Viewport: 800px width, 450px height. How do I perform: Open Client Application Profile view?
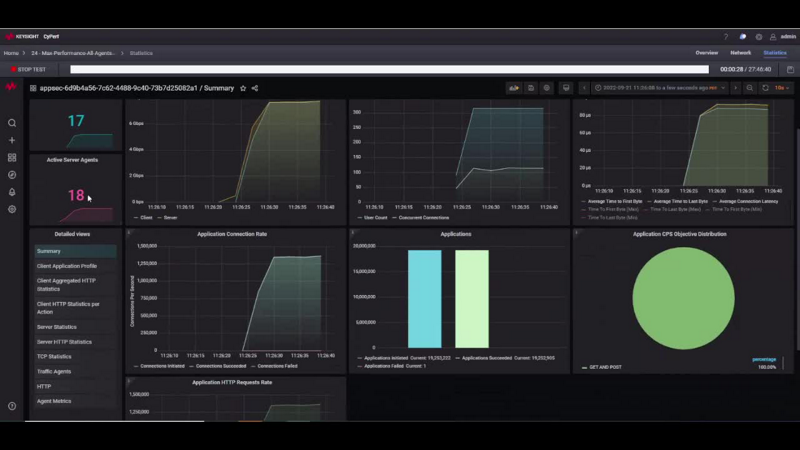76,266
